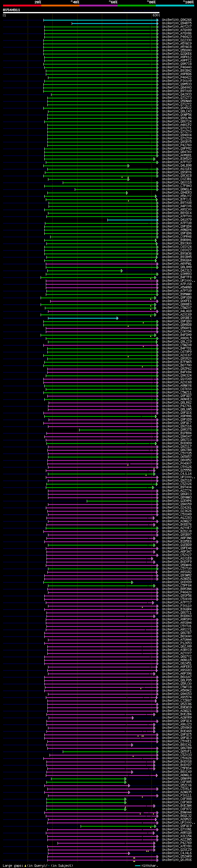Image resolution: width=197 pixels, height=868 pixels.
Task: Select label UniRef100_Q2QKE6
Action: [176, 54]
